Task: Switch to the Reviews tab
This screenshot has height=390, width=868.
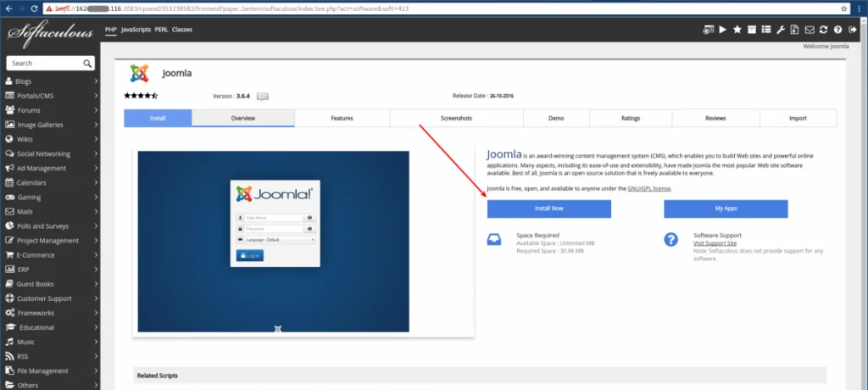Action: coord(715,118)
